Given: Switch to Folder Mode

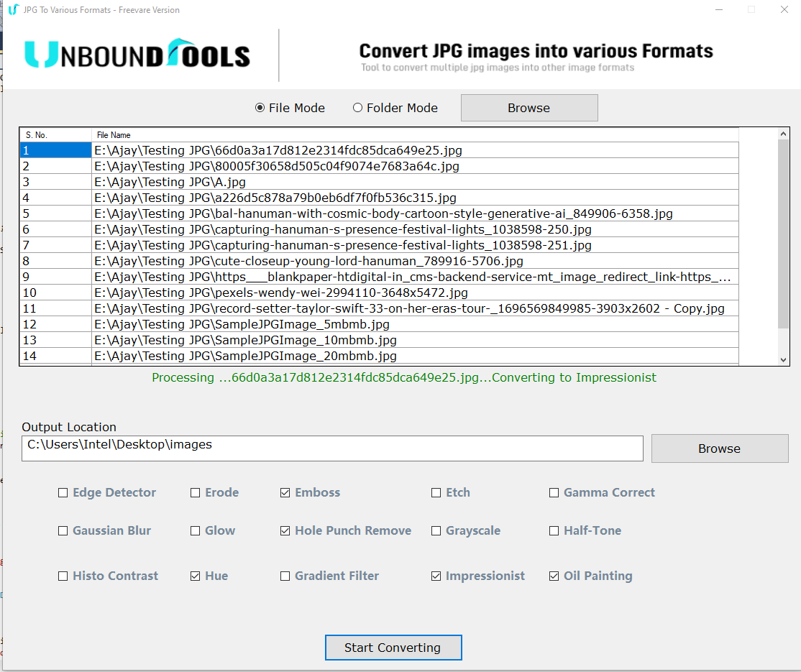Looking at the screenshot, I should point(357,107).
